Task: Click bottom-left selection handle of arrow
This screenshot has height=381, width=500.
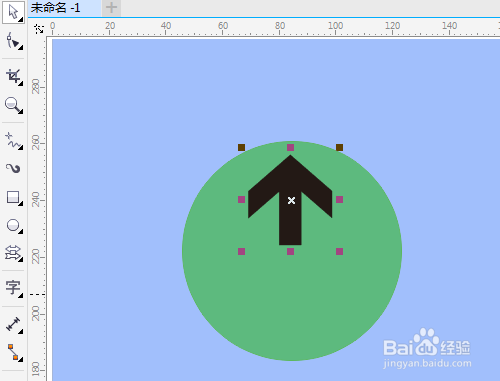Action: [x=241, y=251]
